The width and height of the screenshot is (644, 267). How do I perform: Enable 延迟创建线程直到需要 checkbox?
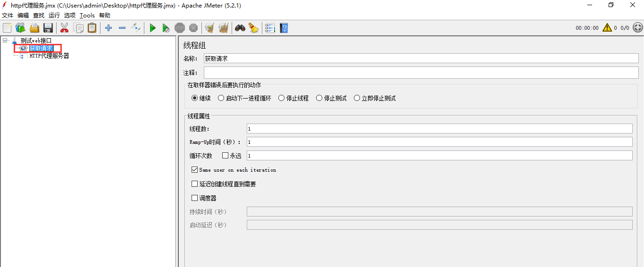(x=194, y=184)
